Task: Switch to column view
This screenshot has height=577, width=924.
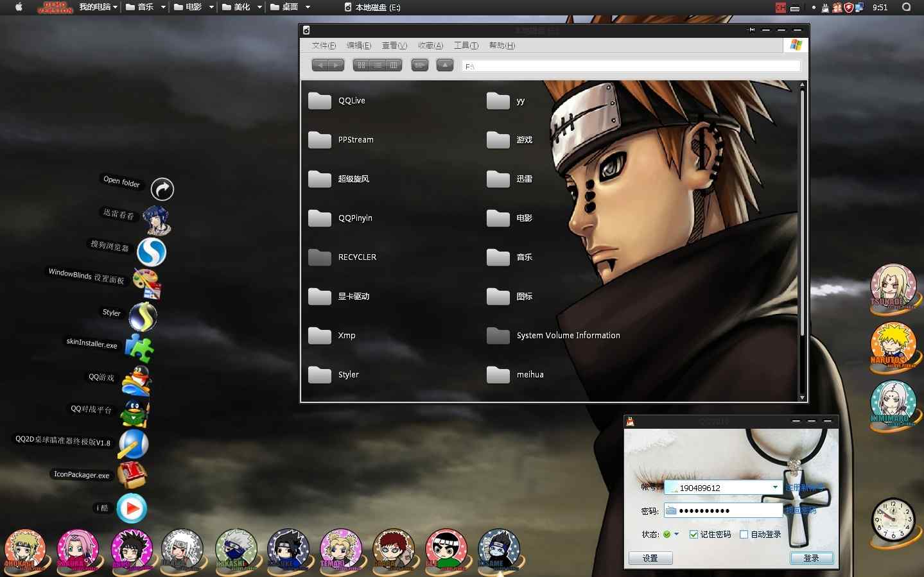Action: coord(394,65)
